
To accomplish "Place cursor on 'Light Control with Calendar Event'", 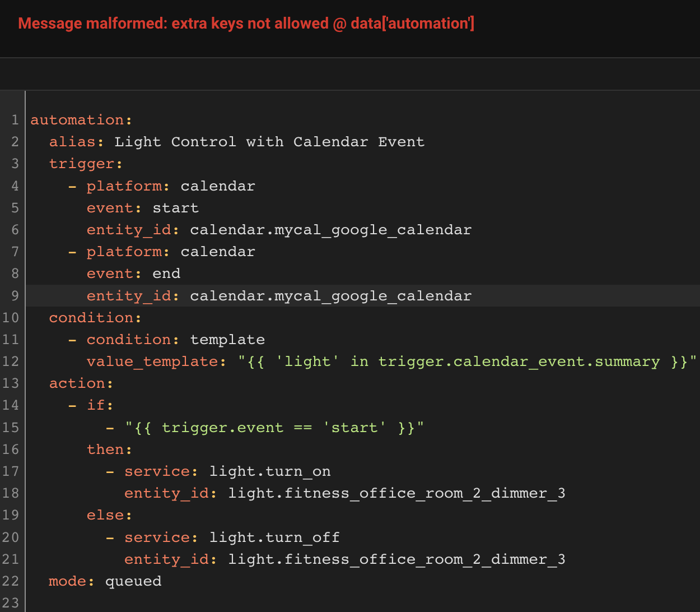I will click(269, 142).
